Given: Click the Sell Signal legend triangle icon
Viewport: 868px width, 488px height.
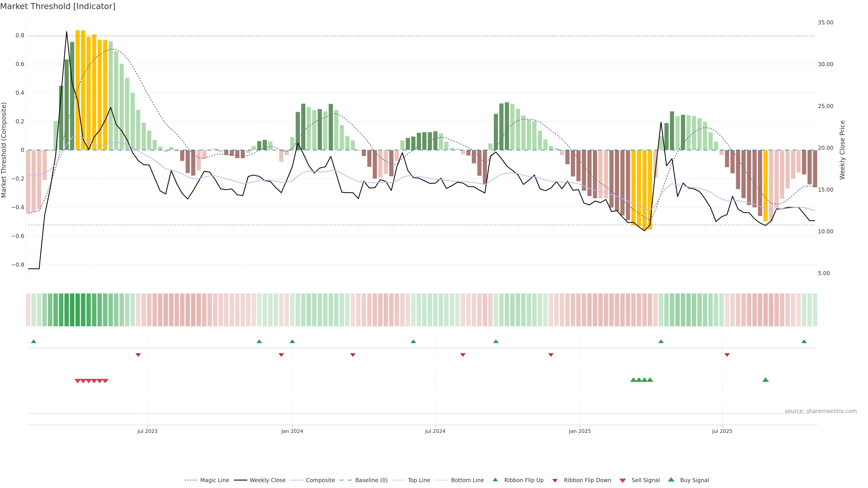Looking at the screenshot, I should click(x=623, y=481).
